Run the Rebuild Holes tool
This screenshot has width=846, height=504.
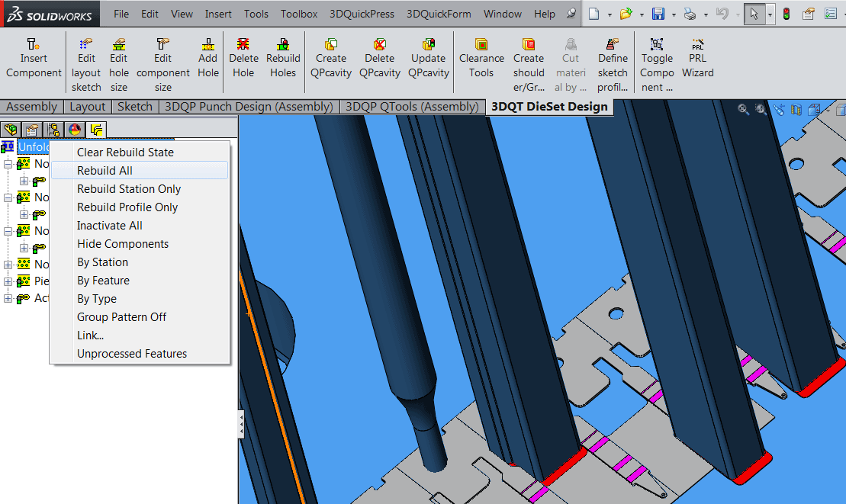283,58
